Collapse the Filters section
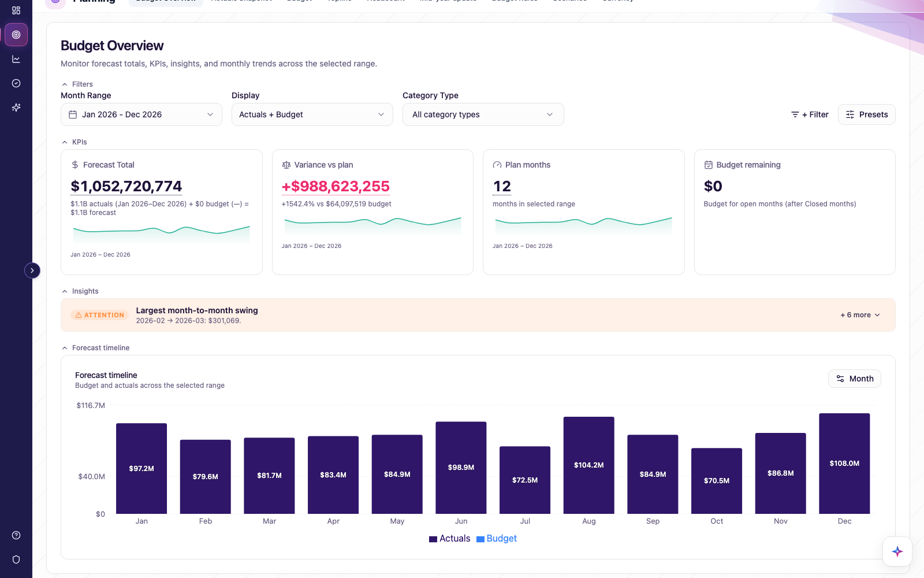The height and width of the screenshot is (578, 924). (x=77, y=84)
